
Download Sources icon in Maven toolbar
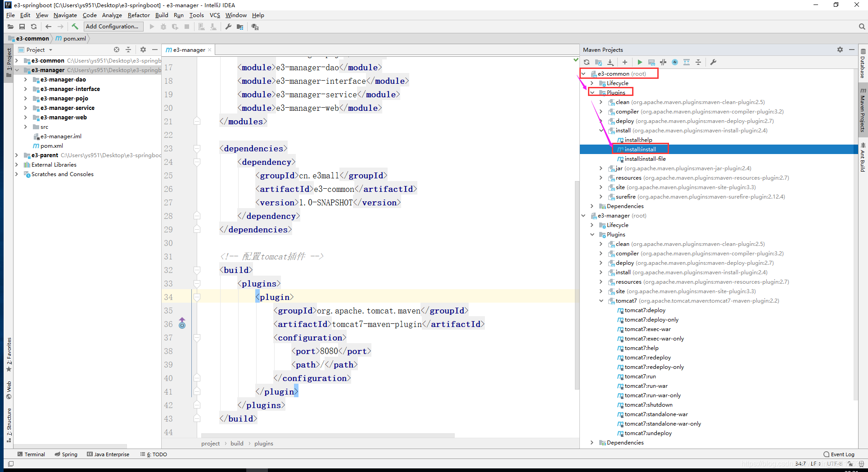(610, 62)
